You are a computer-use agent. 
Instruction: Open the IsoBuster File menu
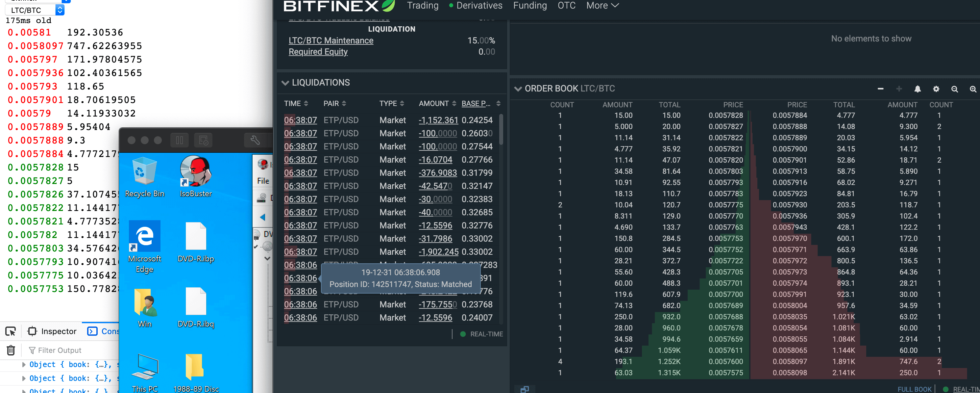263,181
